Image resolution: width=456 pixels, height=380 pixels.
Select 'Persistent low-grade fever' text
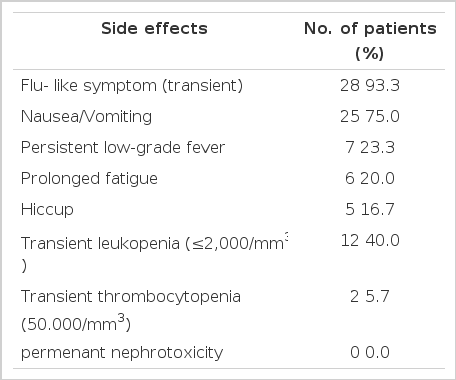click(123, 147)
